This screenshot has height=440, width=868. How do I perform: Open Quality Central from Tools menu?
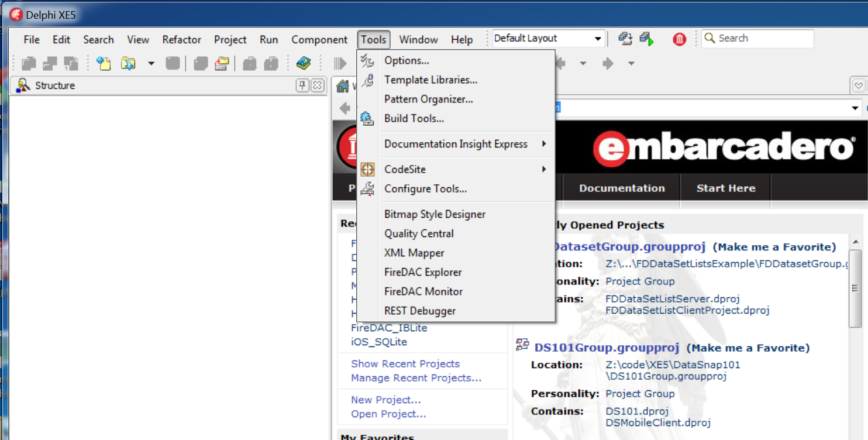(456, 233)
